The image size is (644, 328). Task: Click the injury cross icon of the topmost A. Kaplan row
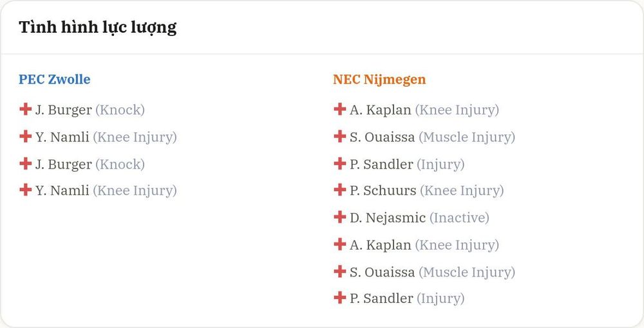point(339,109)
